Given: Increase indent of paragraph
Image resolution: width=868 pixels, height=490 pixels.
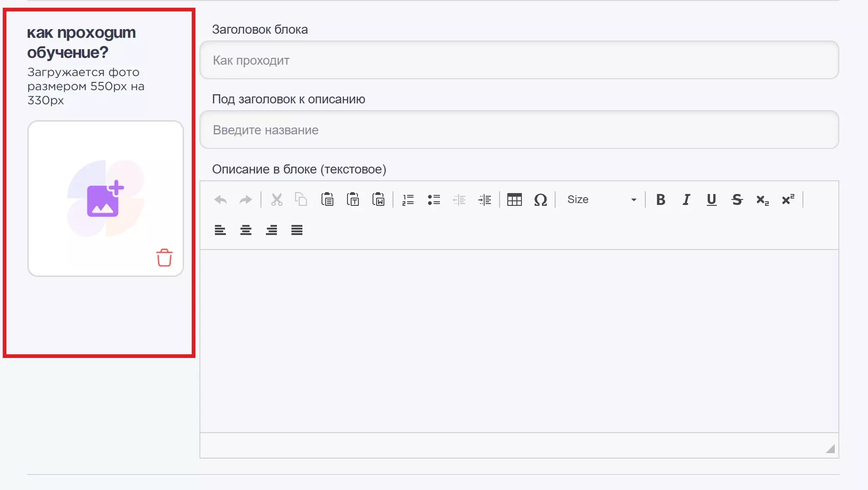Looking at the screenshot, I should point(485,199).
